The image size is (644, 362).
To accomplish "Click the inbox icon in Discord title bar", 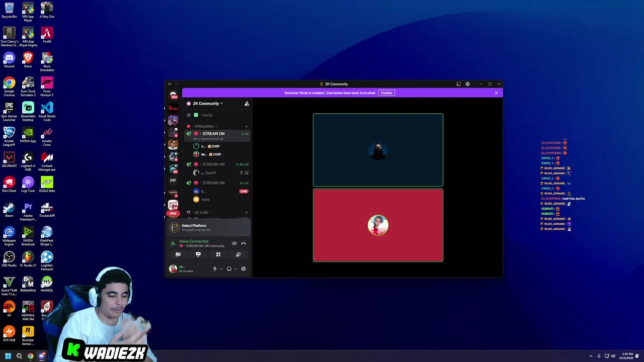I will point(458,84).
